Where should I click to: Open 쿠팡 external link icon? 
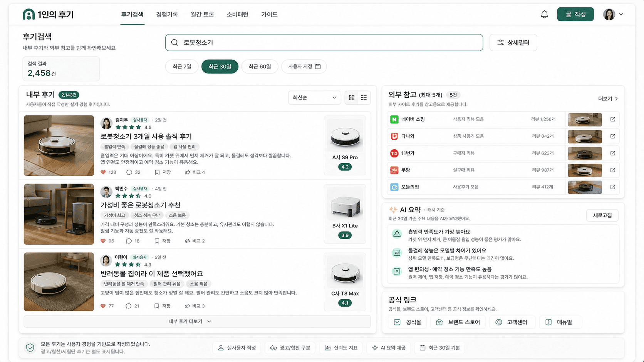coord(613,170)
